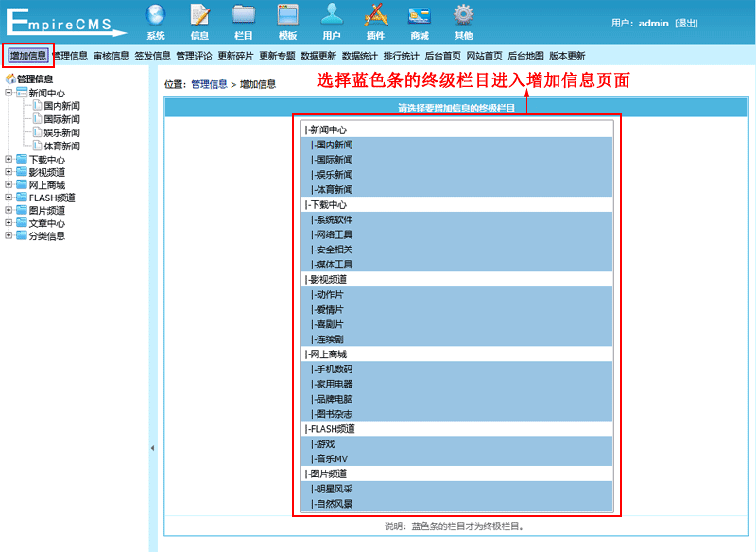Image resolution: width=756 pixels, height=552 pixels.
Task: Collapse the sidebar with splitter arrow
Action: (x=153, y=448)
